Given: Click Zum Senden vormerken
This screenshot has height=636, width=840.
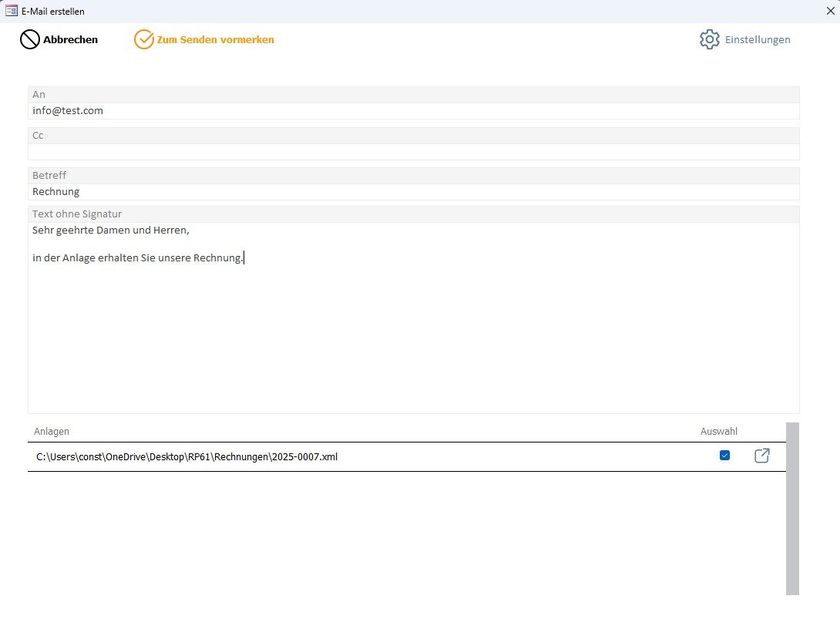Looking at the screenshot, I should tap(215, 39).
